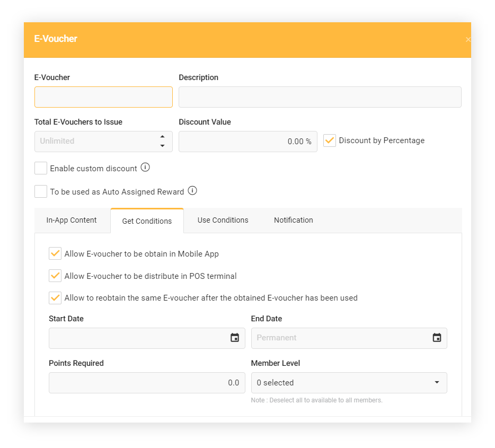Click the End Date Permanent field
Image resolution: width=495 pixels, height=448 pixels.
click(x=349, y=338)
